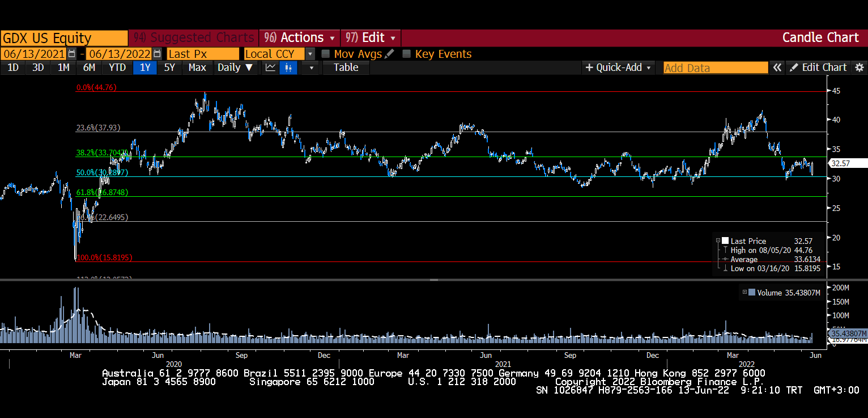The width and height of the screenshot is (868, 418).
Task: Select the candle chart type icon
Action: coord(288,67)
